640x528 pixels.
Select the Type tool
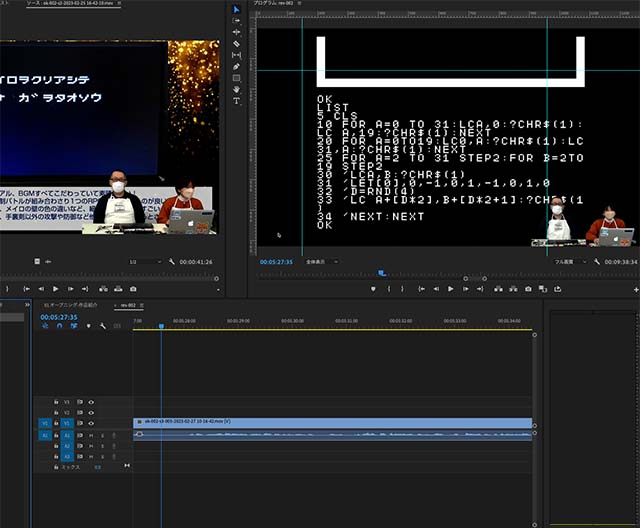tap(237, 101)
